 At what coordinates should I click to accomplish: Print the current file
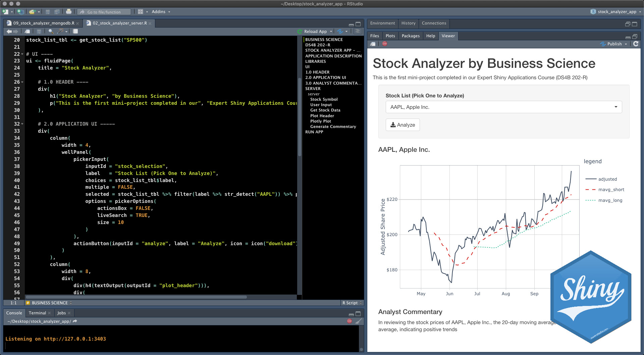[69, 12]
